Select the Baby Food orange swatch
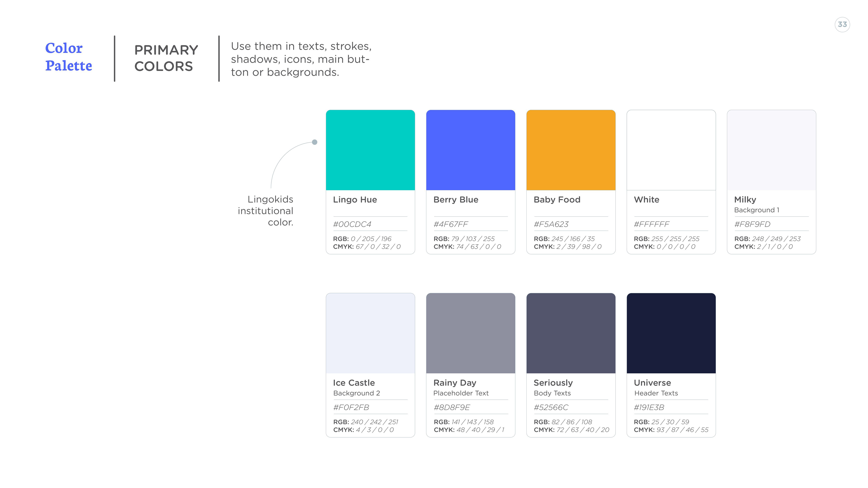The width and height of the screenshot is (868, 488). (x=571, y=150)
